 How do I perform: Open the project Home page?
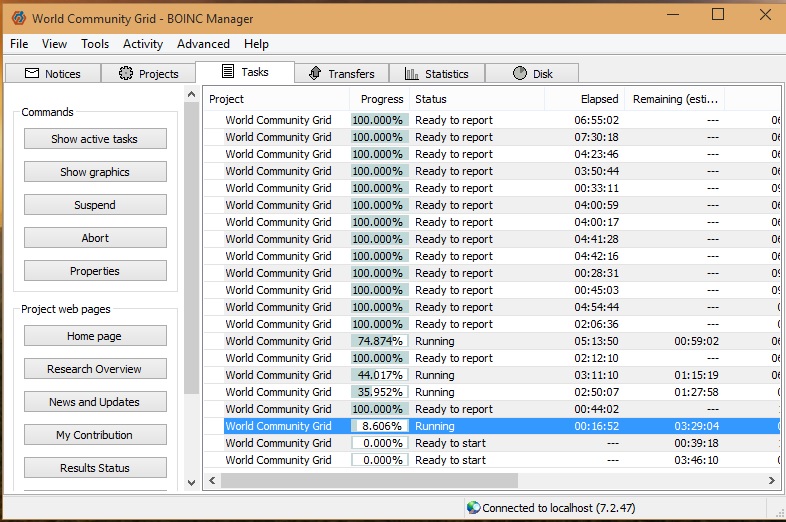click(95, 336)
